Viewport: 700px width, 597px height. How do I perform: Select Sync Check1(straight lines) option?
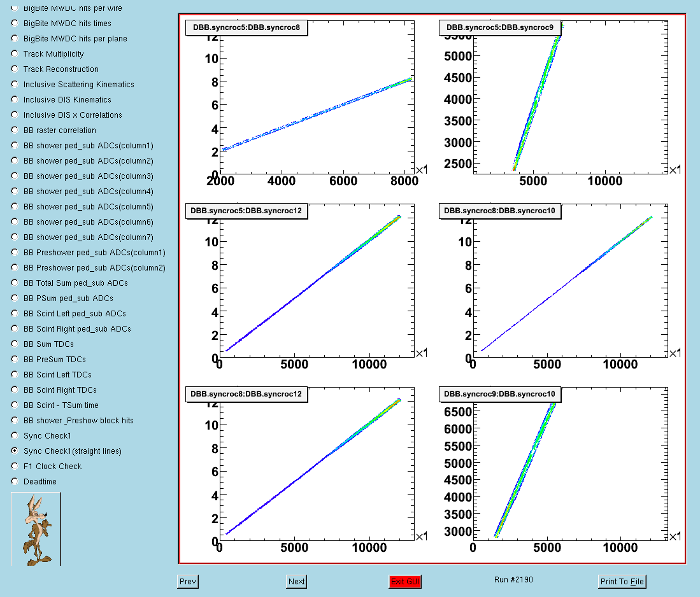pyautogui.click(x=15, y=451)
